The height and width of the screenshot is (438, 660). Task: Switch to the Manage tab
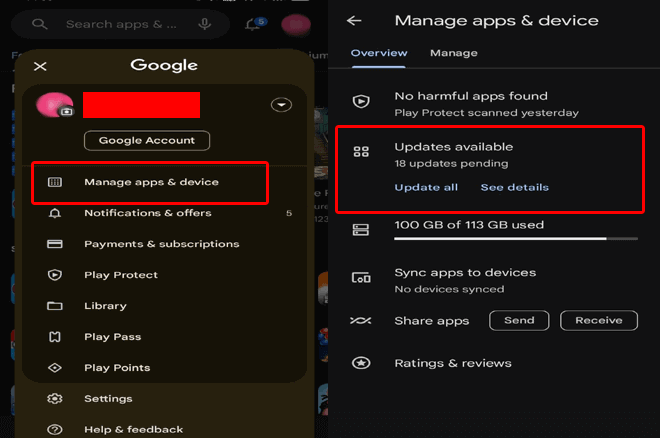[x=453, y=53]
